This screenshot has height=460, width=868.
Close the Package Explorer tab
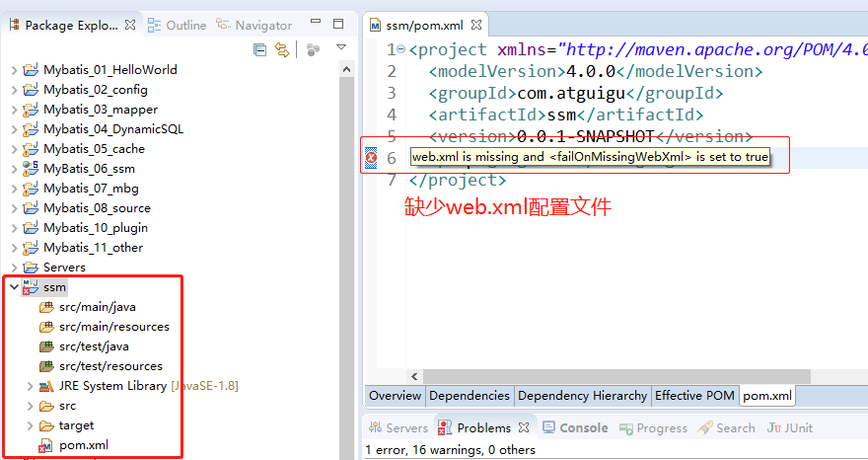tap(130, 25)
